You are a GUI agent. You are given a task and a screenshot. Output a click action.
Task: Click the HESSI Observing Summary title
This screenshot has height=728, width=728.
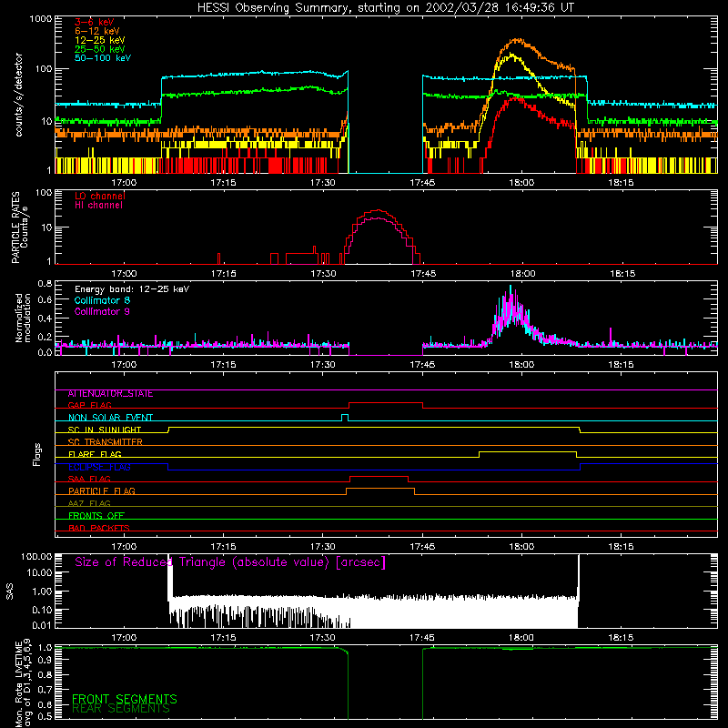(x=385, y=8)
